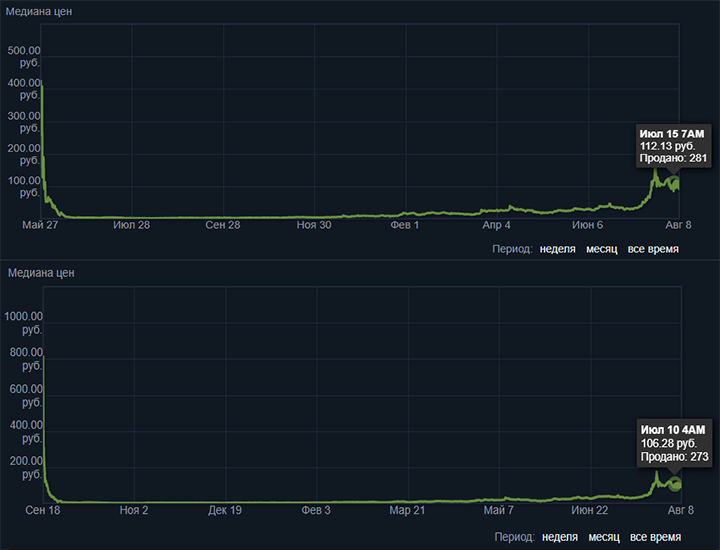
Task: Click '300.00 руб.' y-axis label
Action: coord(24,122)
